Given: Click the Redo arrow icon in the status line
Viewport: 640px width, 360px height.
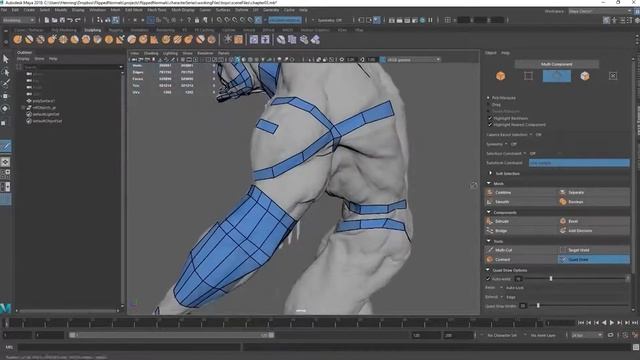Looking at the screenshot, I should [78, 20].
